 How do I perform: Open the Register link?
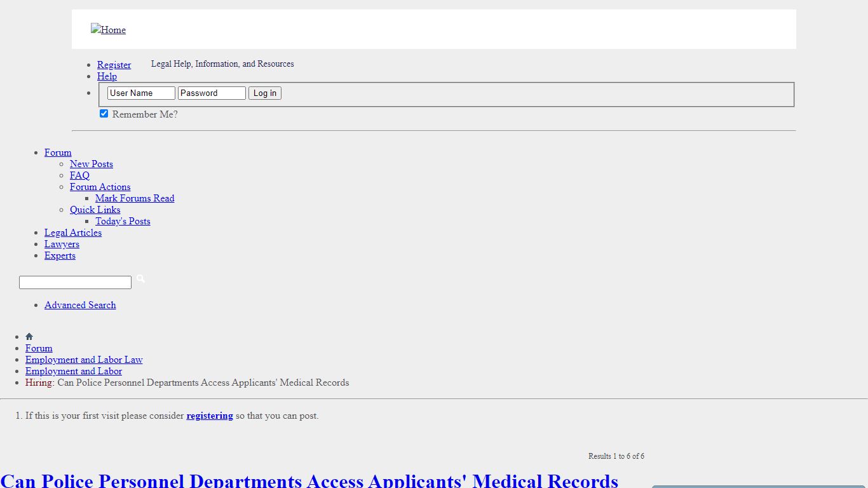114,65
